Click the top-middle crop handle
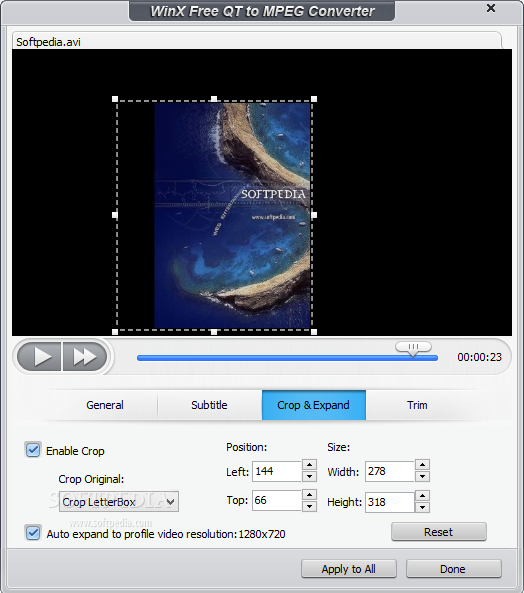The image size is (524, 593). point(214,99)
